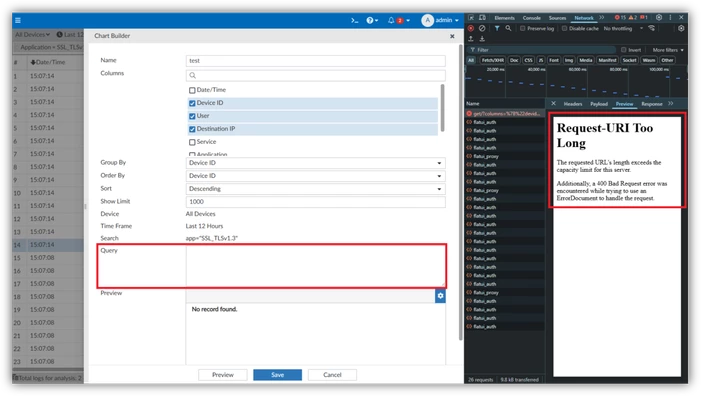701x396 pixels.
Task: Expand the admin user menu arrow
Action: (x=456, y=21)
